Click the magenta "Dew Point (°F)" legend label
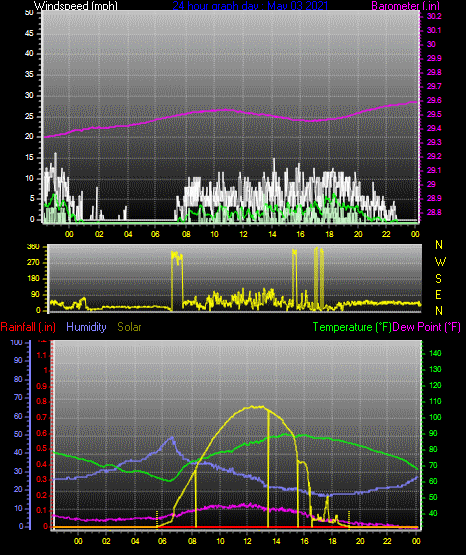Image resolution: width=466 pixels, height=555 pixels. pos(426,327)
